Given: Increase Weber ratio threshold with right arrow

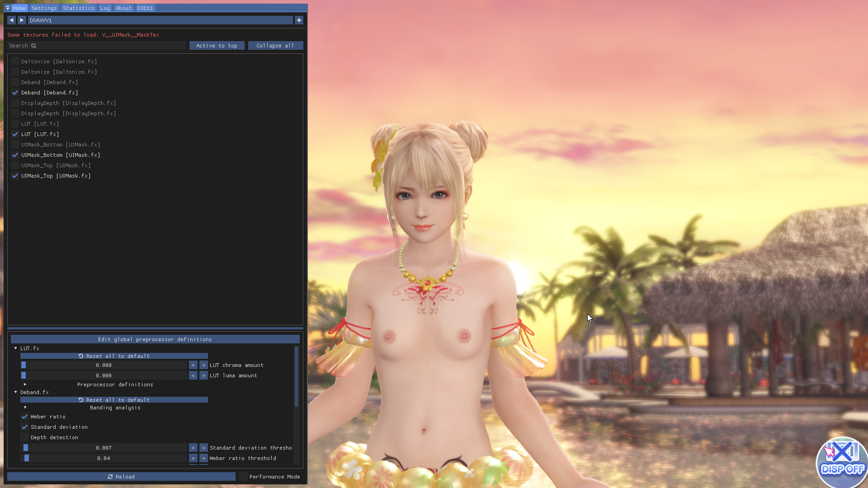Looking at the screenshot, I should coord(203,458).
